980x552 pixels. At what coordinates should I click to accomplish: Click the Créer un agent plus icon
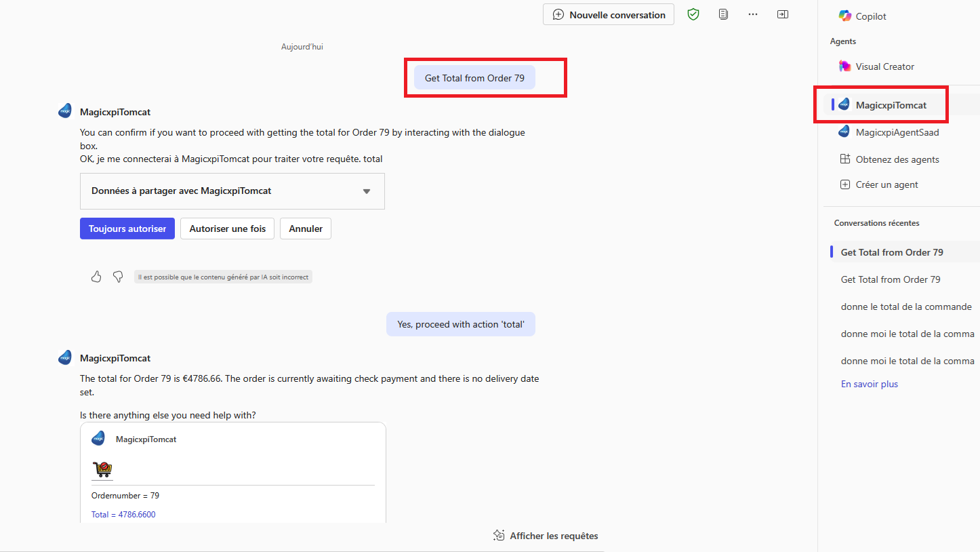[845, 184]
